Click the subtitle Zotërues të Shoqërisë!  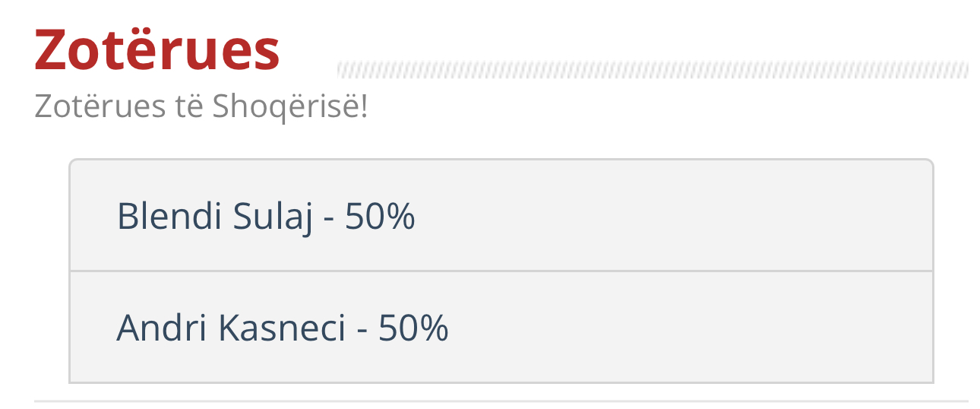201,107
